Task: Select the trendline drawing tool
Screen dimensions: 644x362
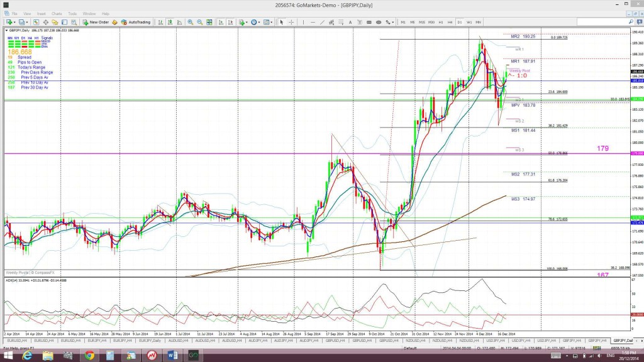Action: 323,22
